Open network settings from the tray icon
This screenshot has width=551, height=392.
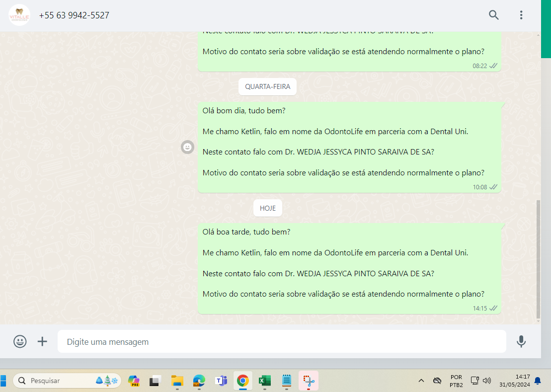(475, 381)
